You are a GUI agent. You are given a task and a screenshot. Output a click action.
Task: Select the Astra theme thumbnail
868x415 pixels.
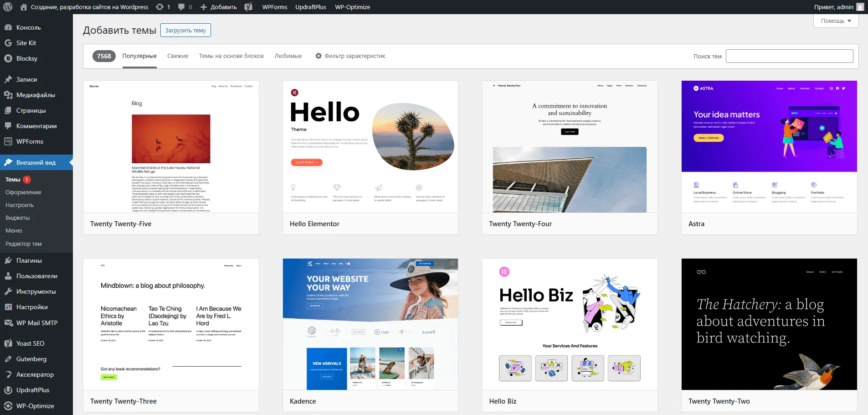tap(769, 146)
